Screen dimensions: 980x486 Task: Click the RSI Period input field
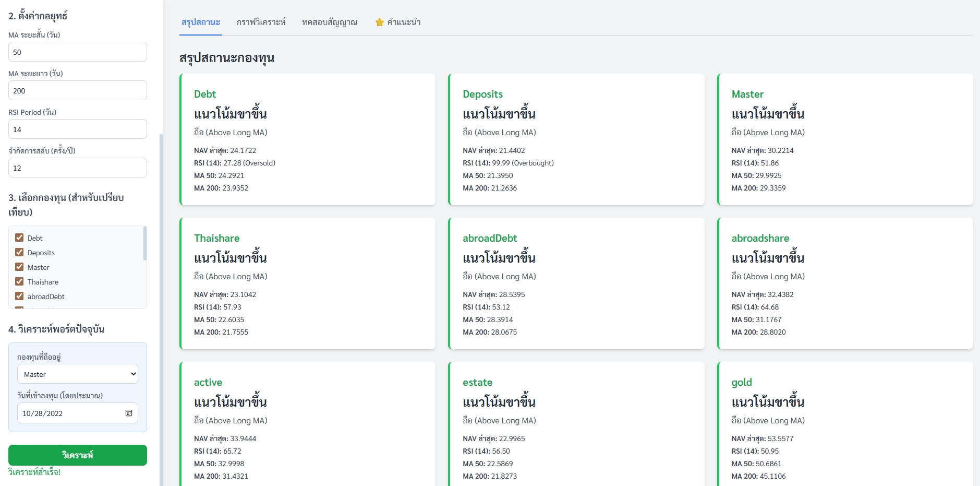coord(78,129)
